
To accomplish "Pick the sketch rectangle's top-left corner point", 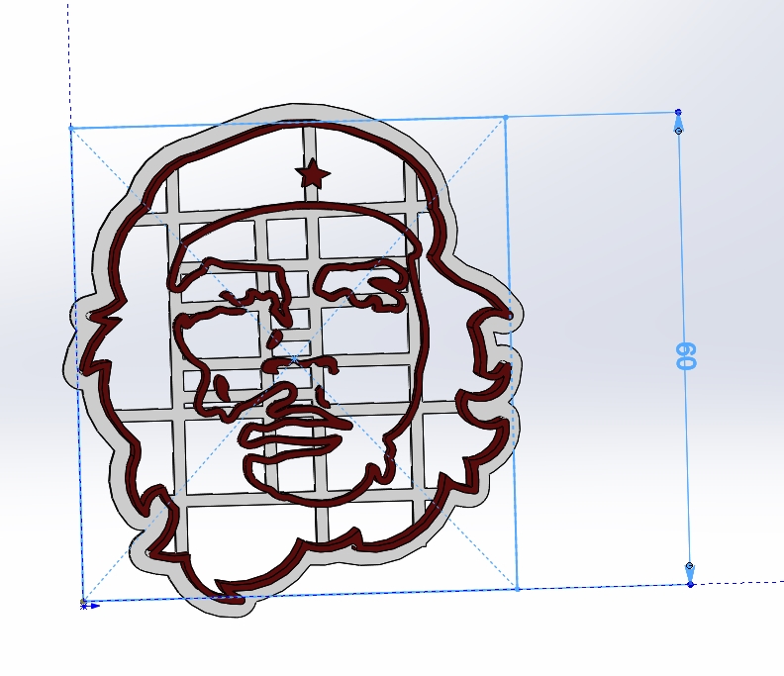I will coord(71,128).
